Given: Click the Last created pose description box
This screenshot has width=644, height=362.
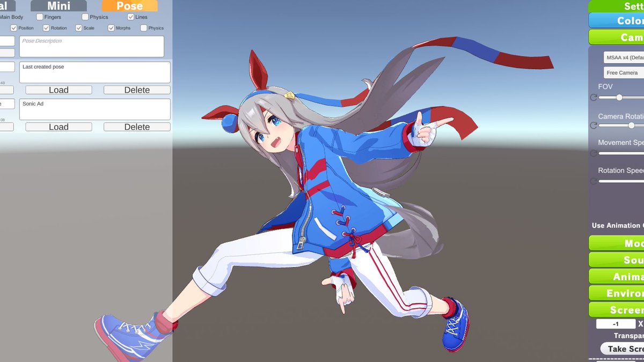Looking at the screenshot, I should (x=95, y=72).
